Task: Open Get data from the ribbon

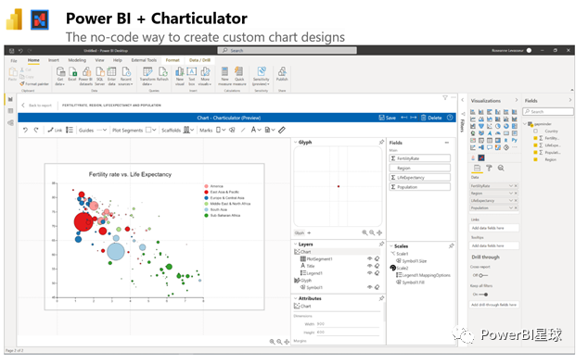Action: click(60, 76)
